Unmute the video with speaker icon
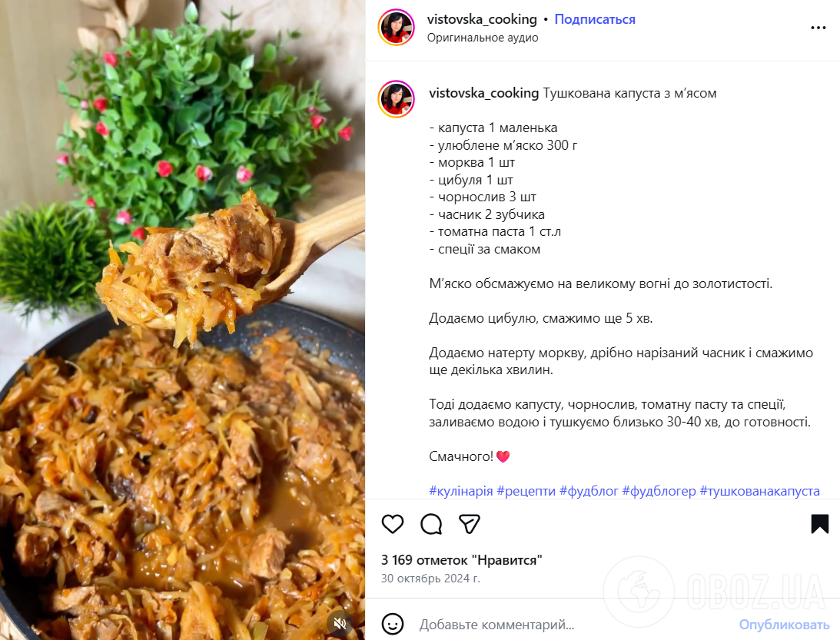The width and height of the screenshot is (840, 640). (340, 623)
